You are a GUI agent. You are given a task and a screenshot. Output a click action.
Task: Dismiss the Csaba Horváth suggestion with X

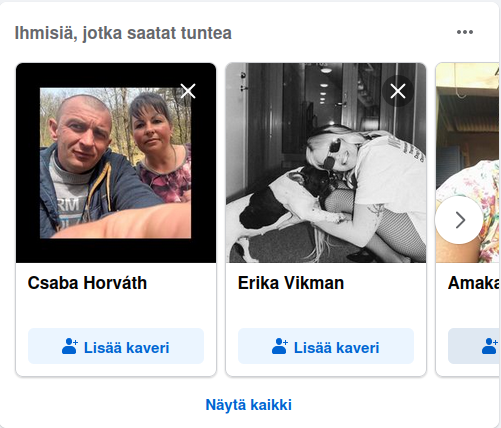click(x=188, y=91)
